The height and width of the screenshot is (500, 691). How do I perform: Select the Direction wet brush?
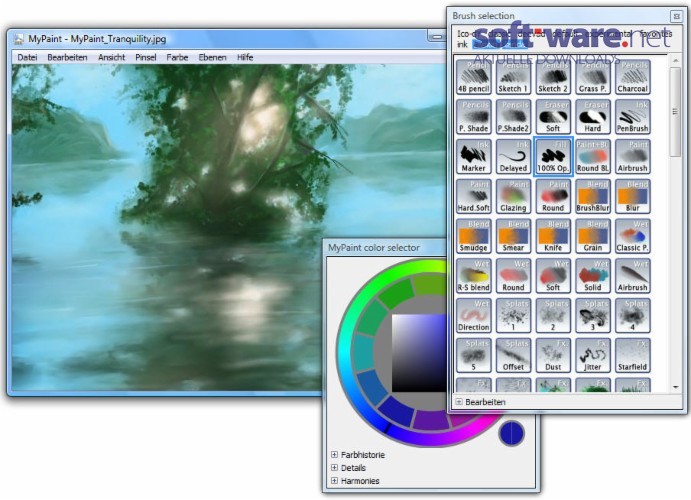click(473, 315)
